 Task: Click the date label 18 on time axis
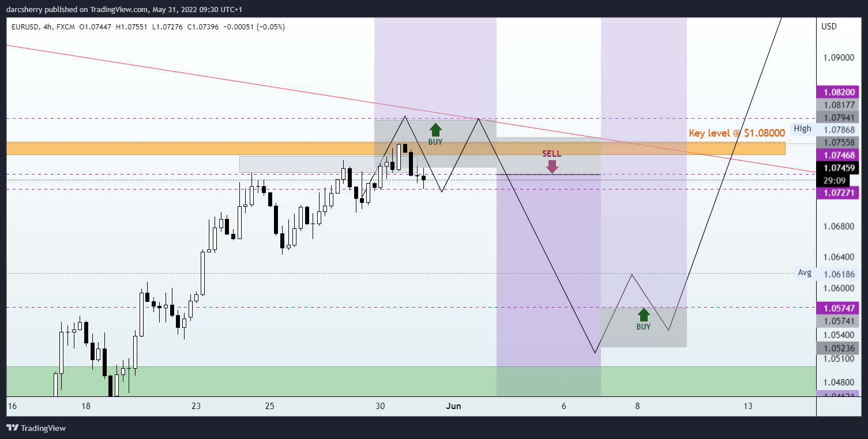85,406
